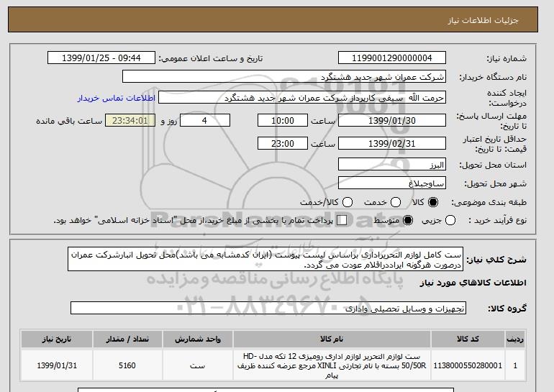Click the واحد شمارش column header

tap(198, 339)
